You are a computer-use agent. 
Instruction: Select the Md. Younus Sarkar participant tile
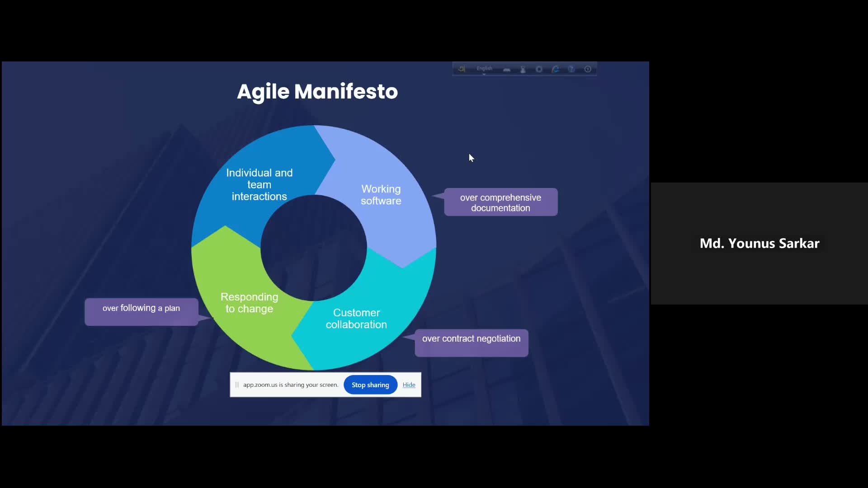[x=759, y=244]
